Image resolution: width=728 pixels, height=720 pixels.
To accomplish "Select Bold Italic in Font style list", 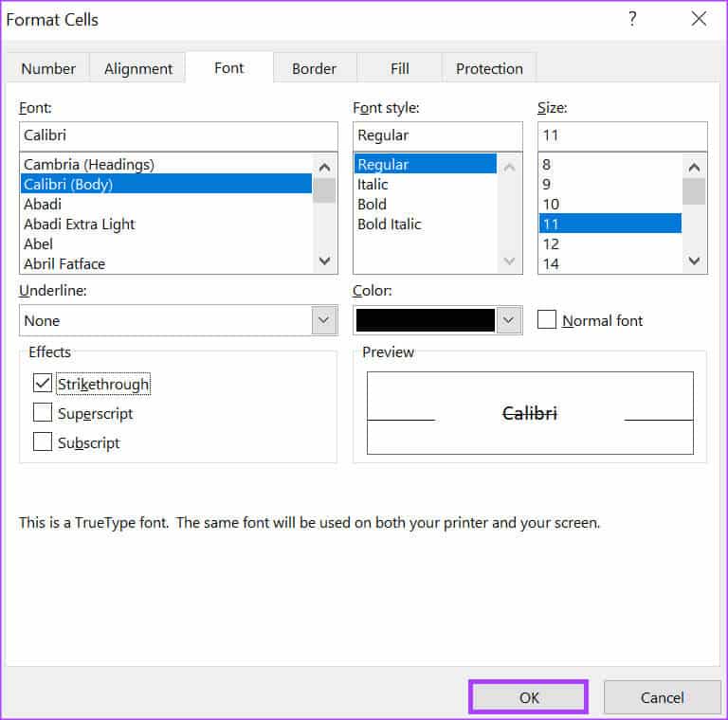I will coord(389,225).
